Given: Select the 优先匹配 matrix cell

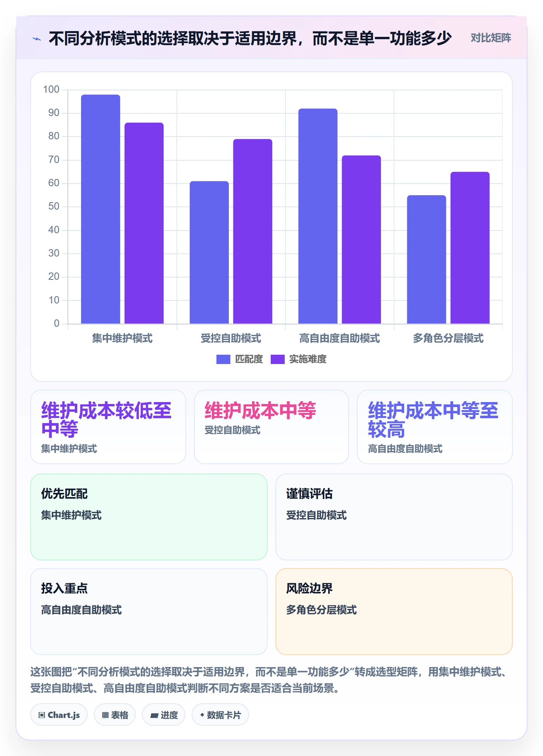Looking at the screenshot, I should tap(149, 517).
